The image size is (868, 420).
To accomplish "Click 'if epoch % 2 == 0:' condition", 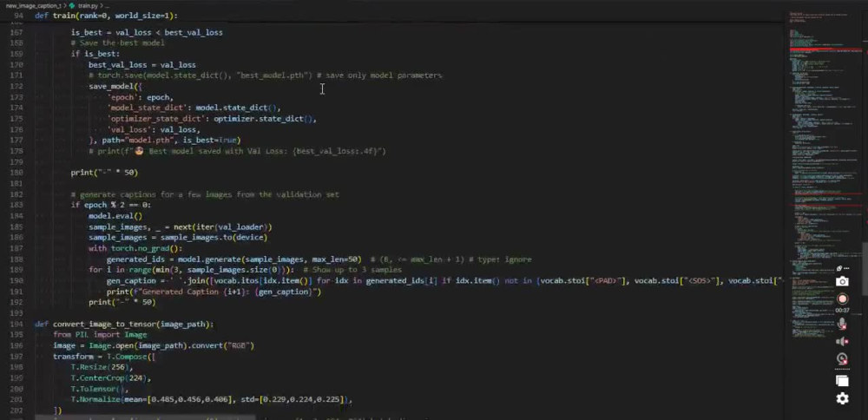I will [x=111, y=205].
